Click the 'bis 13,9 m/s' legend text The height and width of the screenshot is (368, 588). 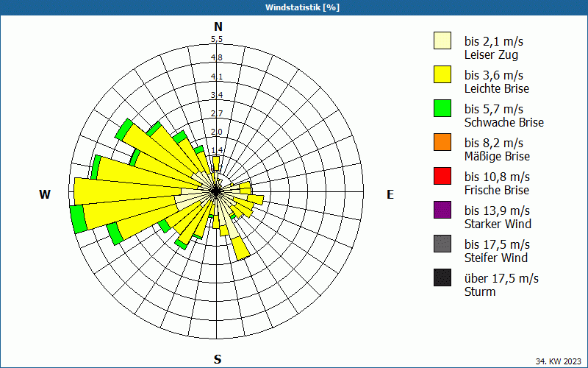(x=498, y=210)
